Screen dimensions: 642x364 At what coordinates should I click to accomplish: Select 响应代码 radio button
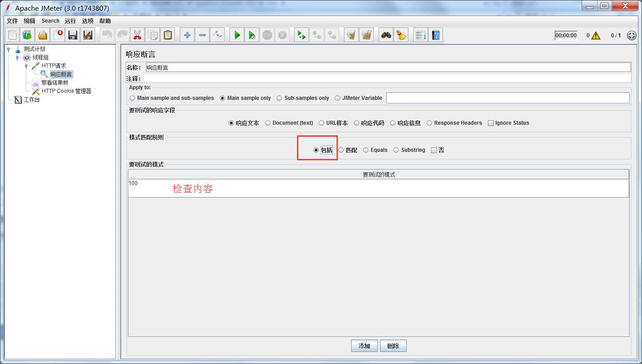369,123
